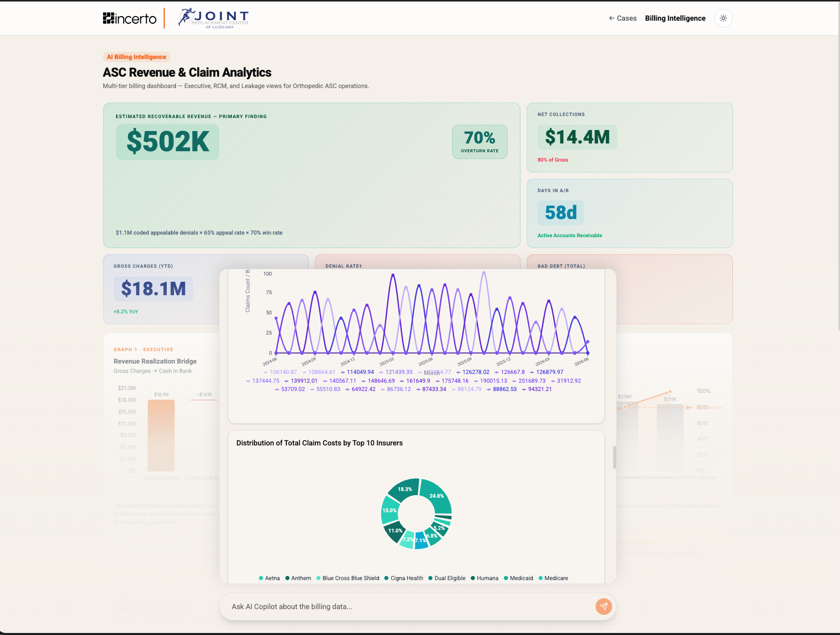
Task: Open the Joint Replacement Center logo
Action: click(x=214, y=18)
